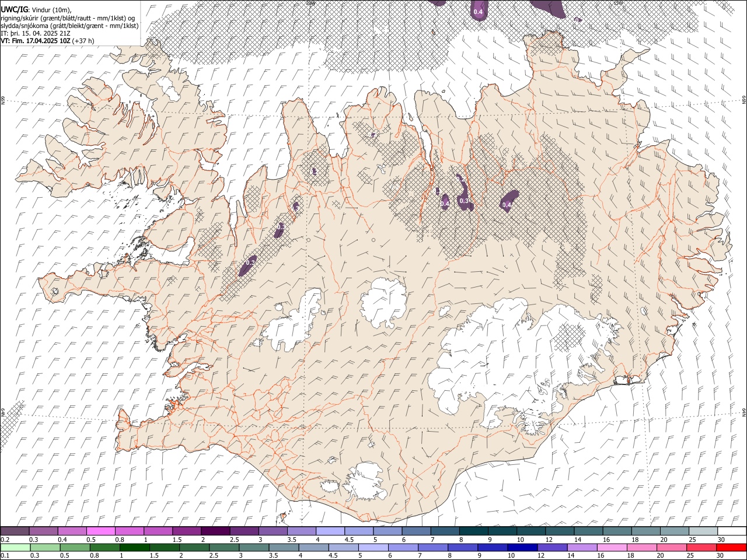Click the 'rigning/skúrir' legend description line

point(68,18)
